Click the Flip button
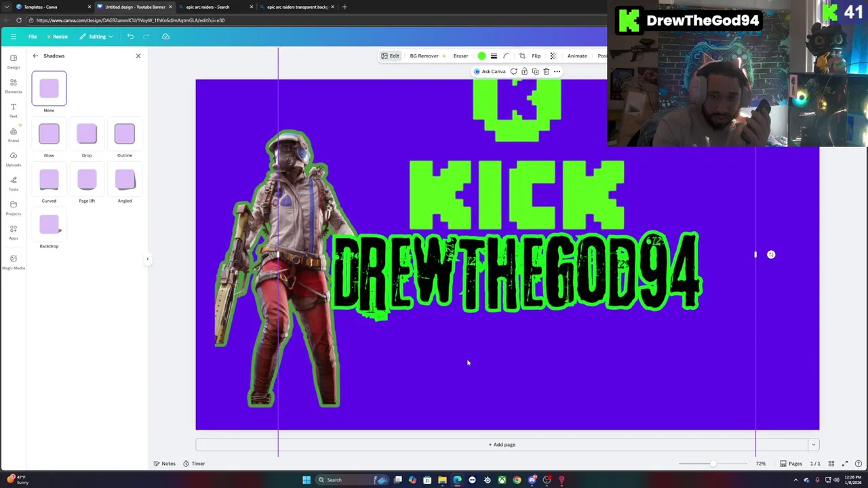Viewport: 868px width, 488px height. point(536,56)
